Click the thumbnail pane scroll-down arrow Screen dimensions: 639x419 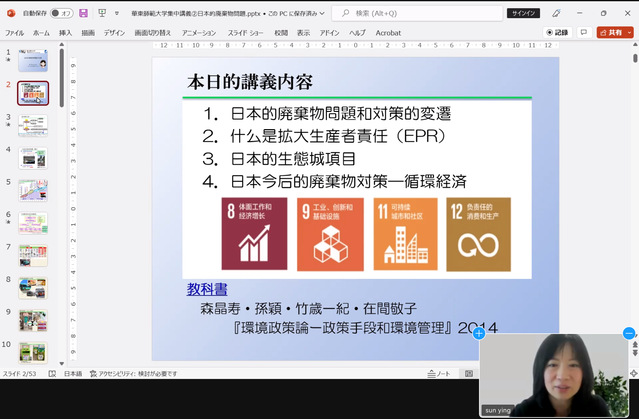[62, 363]
